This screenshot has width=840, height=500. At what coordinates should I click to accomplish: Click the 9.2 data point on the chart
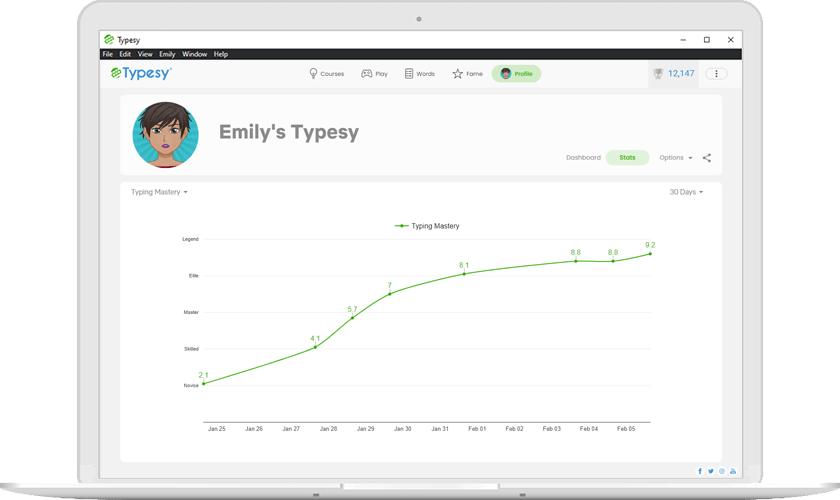click(650, 253)
